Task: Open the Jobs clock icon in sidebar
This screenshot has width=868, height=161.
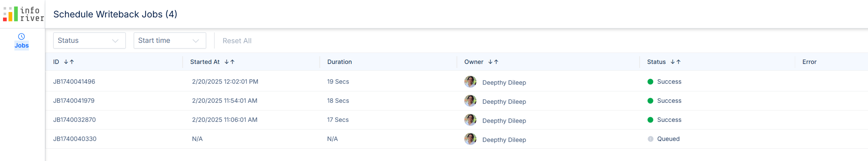Action: point(21,36)
